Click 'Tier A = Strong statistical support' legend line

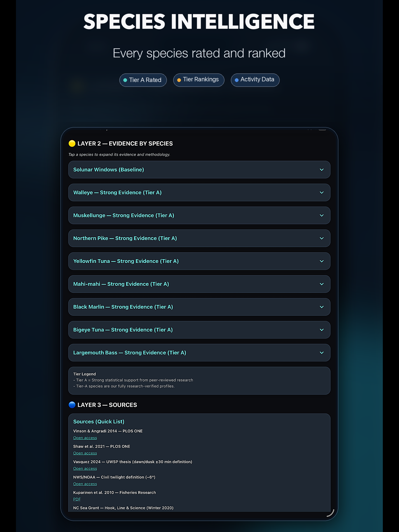134,380
